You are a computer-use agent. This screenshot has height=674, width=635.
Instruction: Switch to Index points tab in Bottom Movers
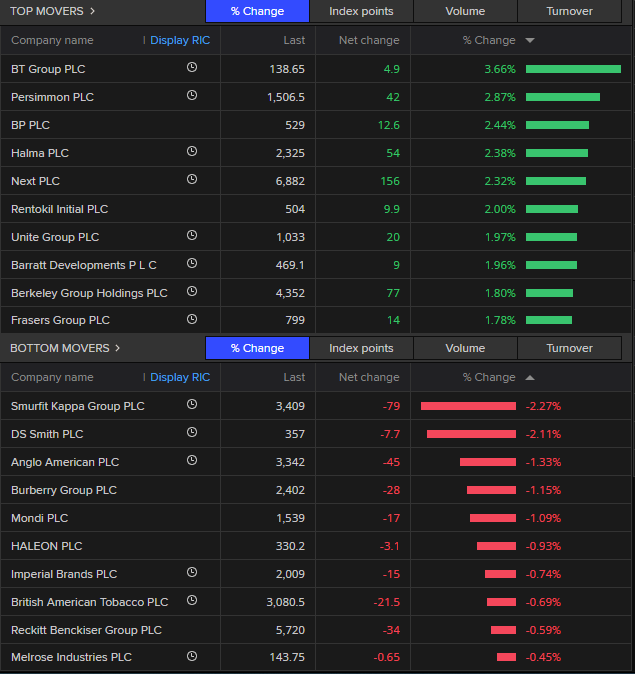[361, 348]
